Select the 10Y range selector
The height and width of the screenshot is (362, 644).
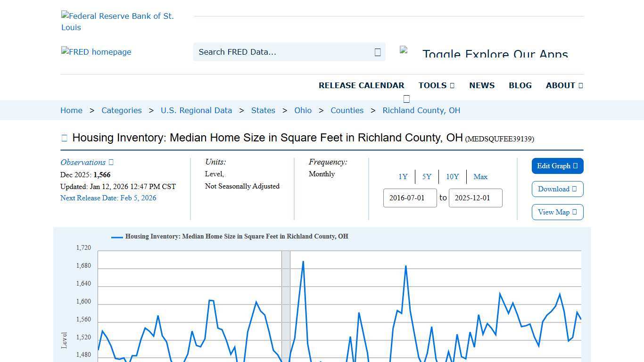click(452, 177)
